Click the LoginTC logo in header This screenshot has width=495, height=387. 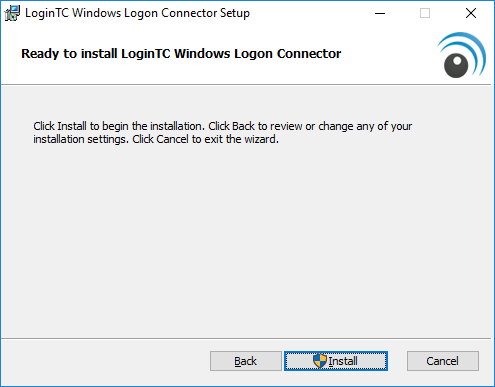pos(462,55)
